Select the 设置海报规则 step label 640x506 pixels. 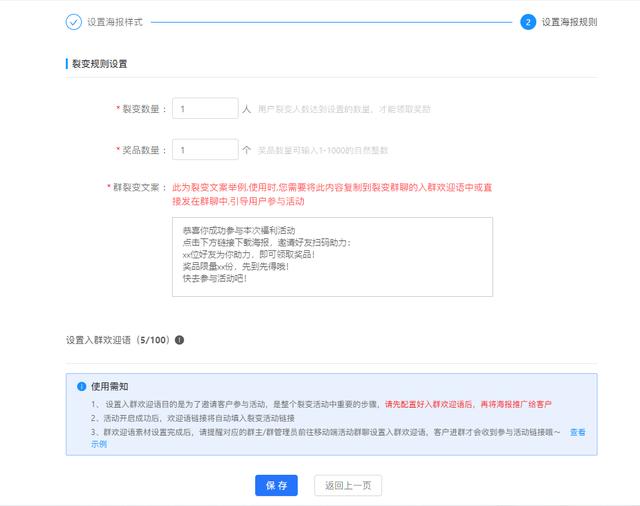click(x=569, y=21)
